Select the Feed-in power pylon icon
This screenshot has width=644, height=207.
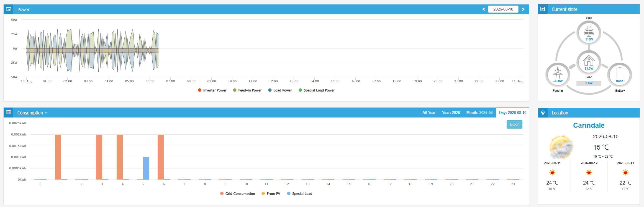coord(558,73)
